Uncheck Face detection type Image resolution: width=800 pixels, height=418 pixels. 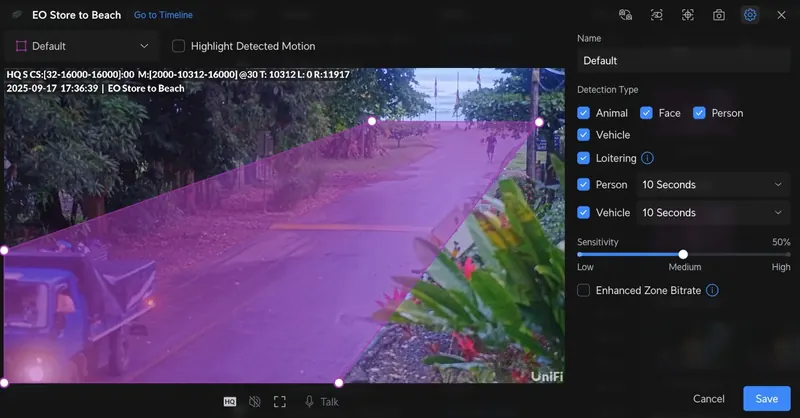coord(646,113)
